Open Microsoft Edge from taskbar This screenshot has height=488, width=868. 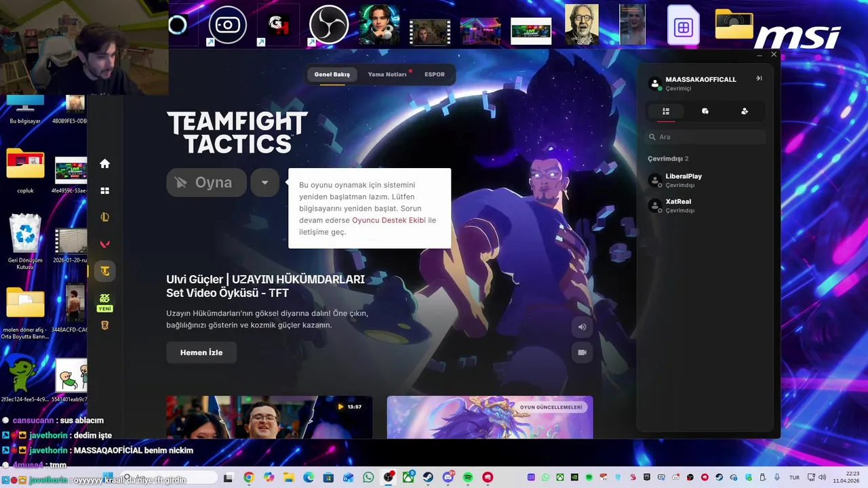pyautogui.click(x=309, y=478)
